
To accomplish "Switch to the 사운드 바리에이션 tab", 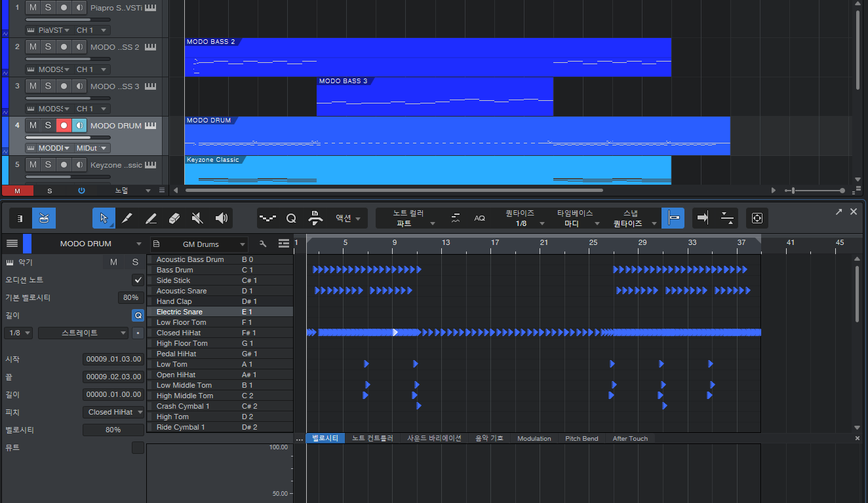I will [434, 438].
